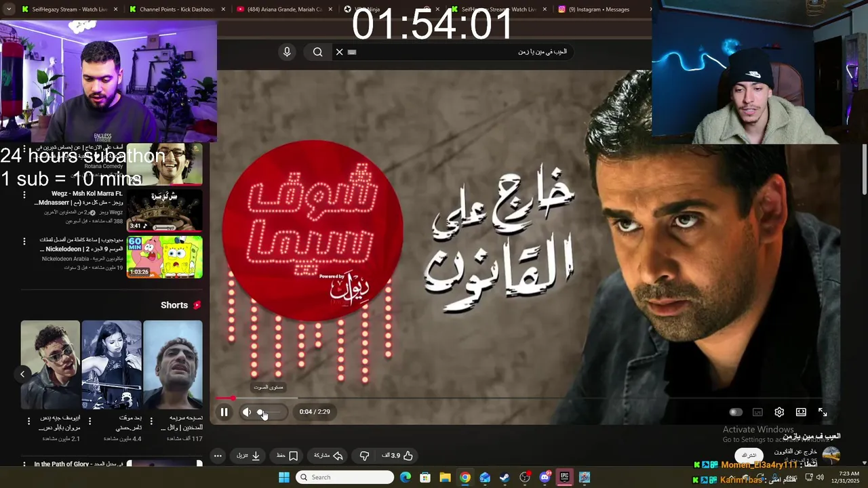Open the Shorts section heading
This screenshot has width=868, height=488.
(181, 305)
